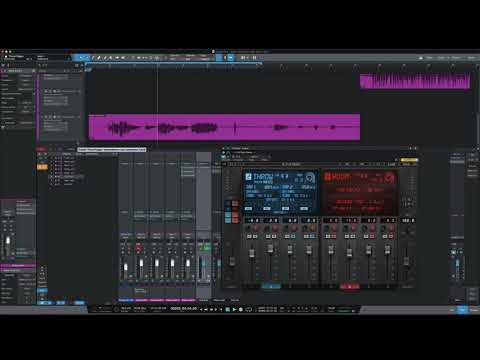Click value readout above first plugin fader
The height and width of the screenshot is (360, 480).
click(252, 220)
